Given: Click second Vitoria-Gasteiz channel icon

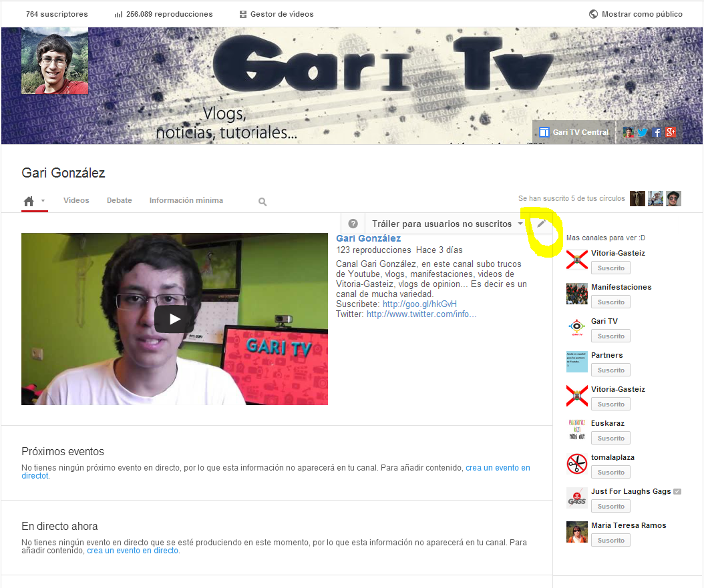Looking at the screenshot, I should pyautogui.click(x=577, y=396).
